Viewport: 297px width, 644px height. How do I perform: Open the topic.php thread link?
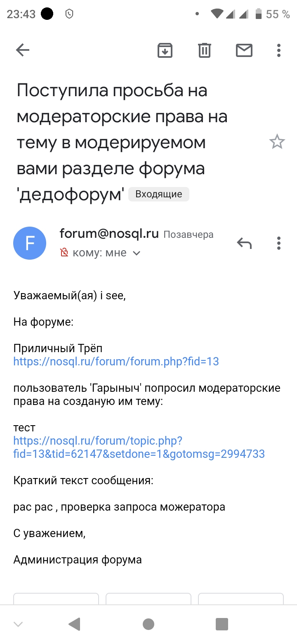tap(139, 447)
